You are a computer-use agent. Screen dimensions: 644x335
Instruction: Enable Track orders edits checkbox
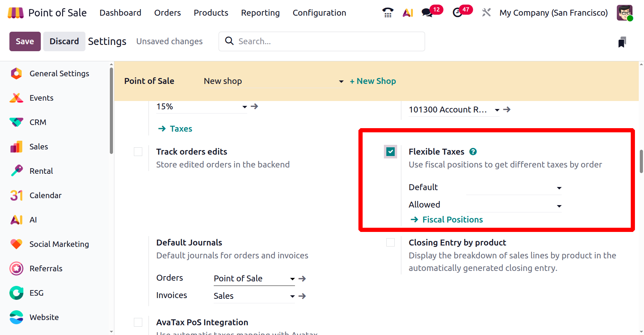point(138,152)
